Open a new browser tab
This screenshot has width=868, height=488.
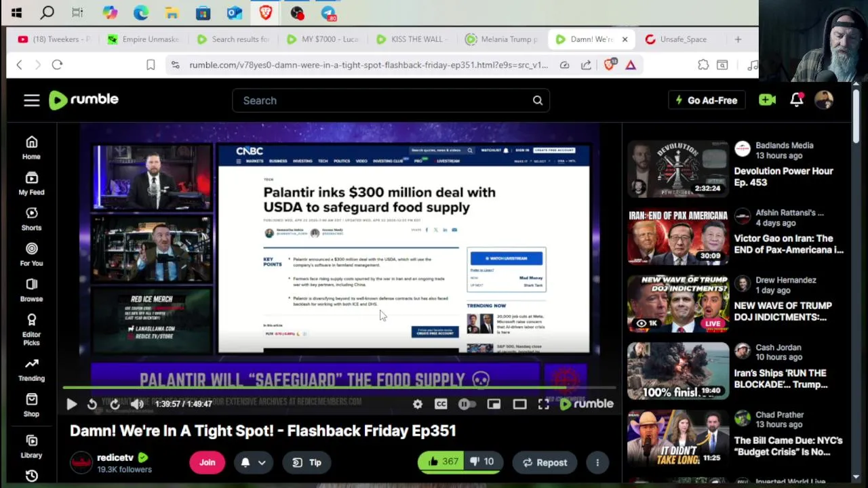tap(738, 39)
